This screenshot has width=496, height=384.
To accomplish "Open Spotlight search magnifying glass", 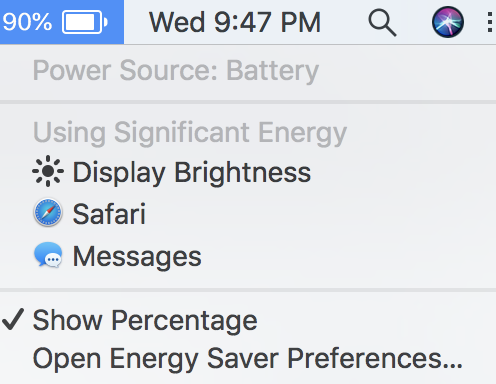I will 382,23.
